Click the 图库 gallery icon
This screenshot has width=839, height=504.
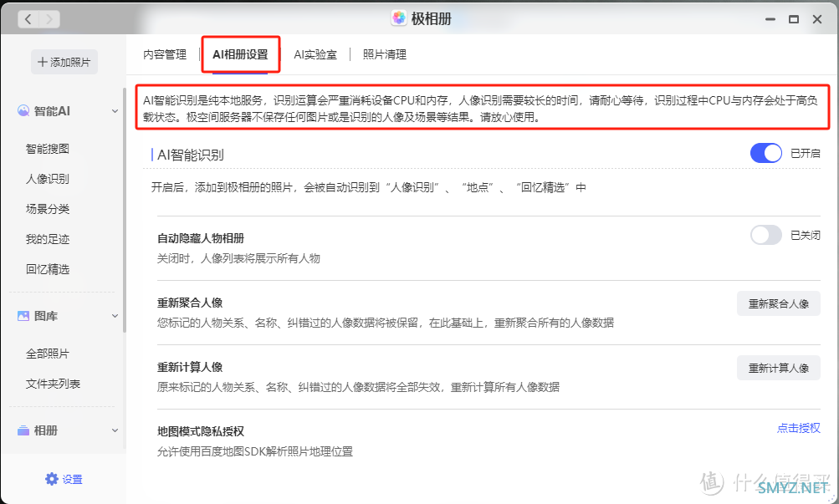coord(23,316)
